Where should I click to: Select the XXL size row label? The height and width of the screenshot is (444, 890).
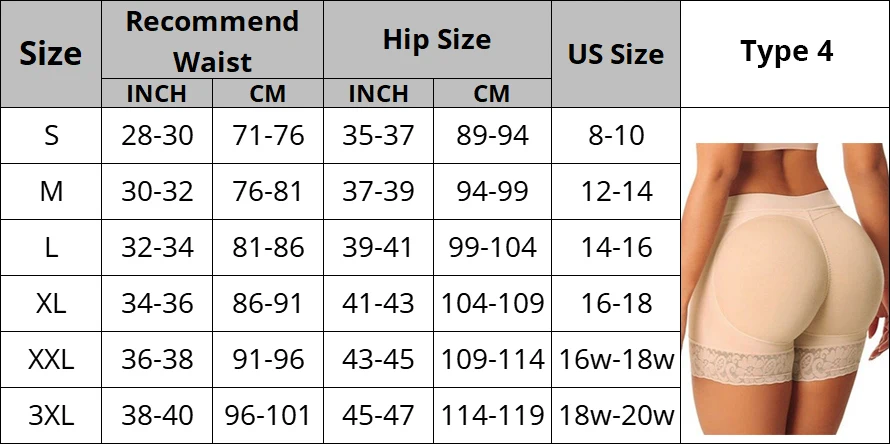(x=51, y=359)
